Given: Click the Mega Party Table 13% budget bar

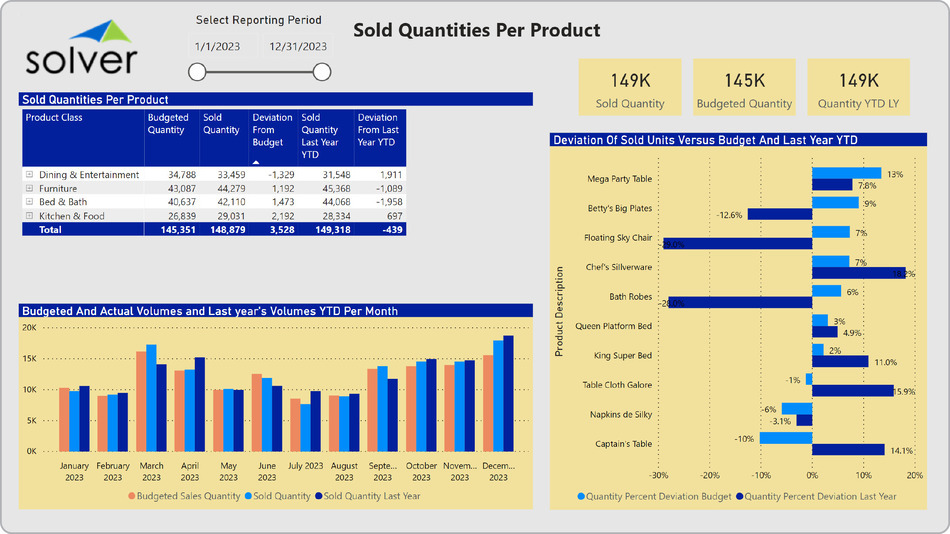Looking at the screenshot, I should coord(846,174).
